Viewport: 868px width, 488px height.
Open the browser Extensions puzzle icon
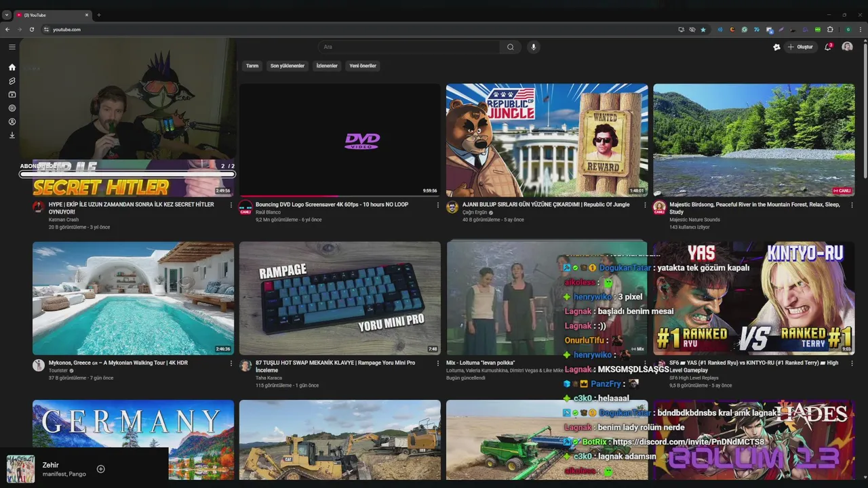coord(830,29)
